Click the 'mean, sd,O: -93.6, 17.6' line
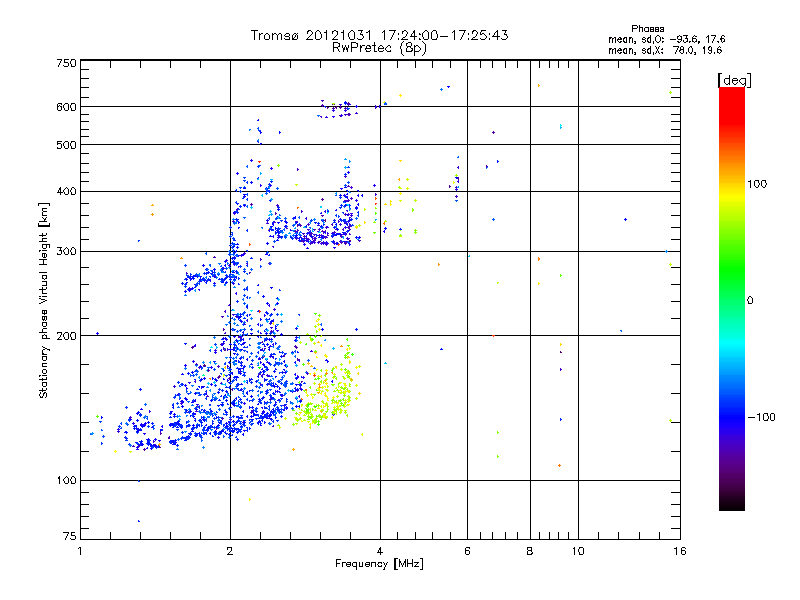 666,39
